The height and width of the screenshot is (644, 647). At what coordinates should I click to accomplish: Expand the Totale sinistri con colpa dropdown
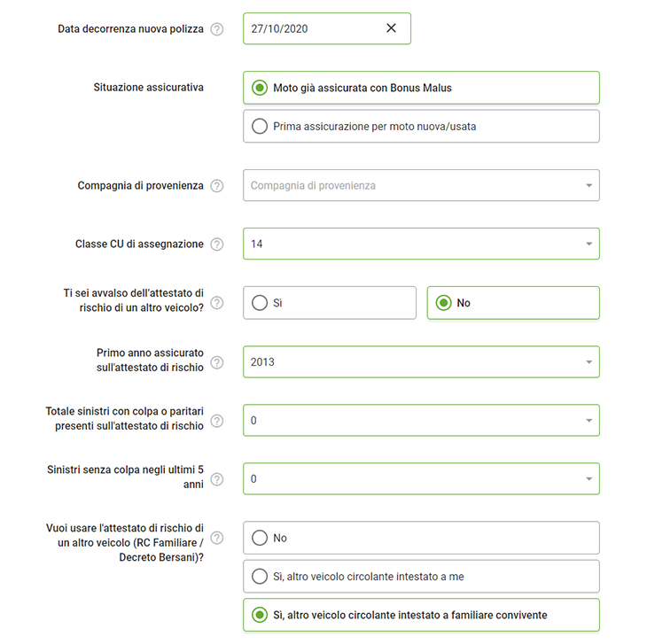421,421
